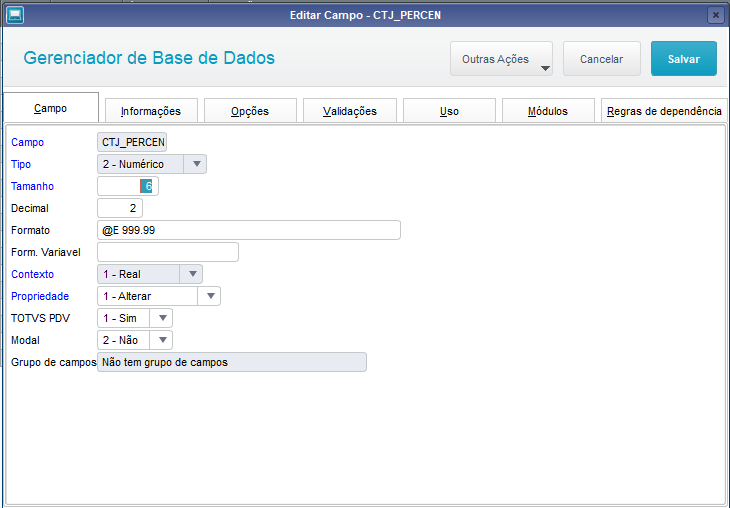The width and height of the screenshot is (730, 508).
Task: Go to the Validações tab
Action: [x=350, y=111]
